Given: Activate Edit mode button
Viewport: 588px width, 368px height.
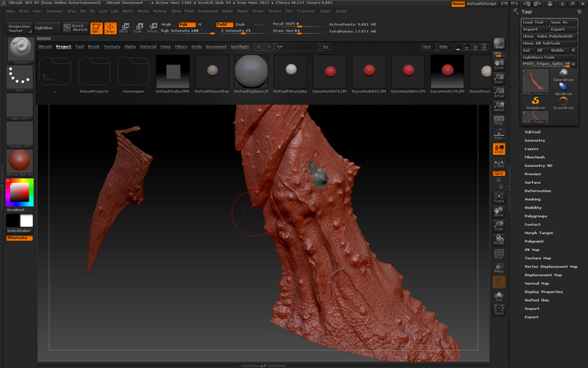Looking at the screenshot, I should (96, 28).
